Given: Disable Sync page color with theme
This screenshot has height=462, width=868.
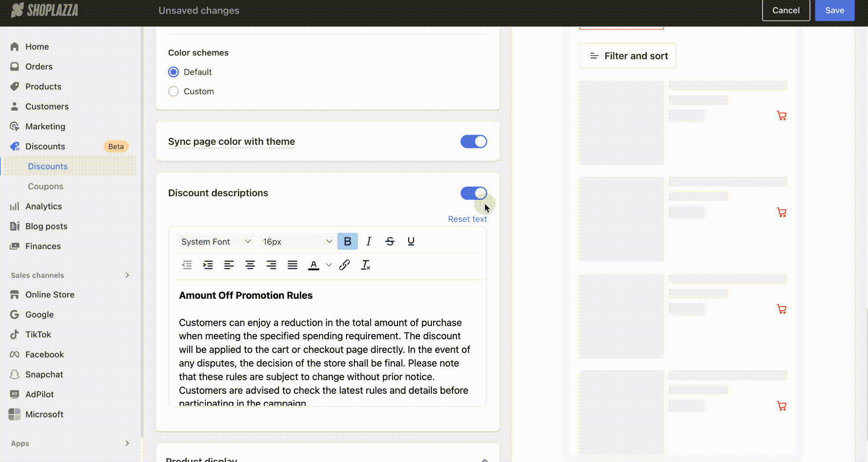Looking at the screenshot, I should pyautogui.click(x=473, y=142).
